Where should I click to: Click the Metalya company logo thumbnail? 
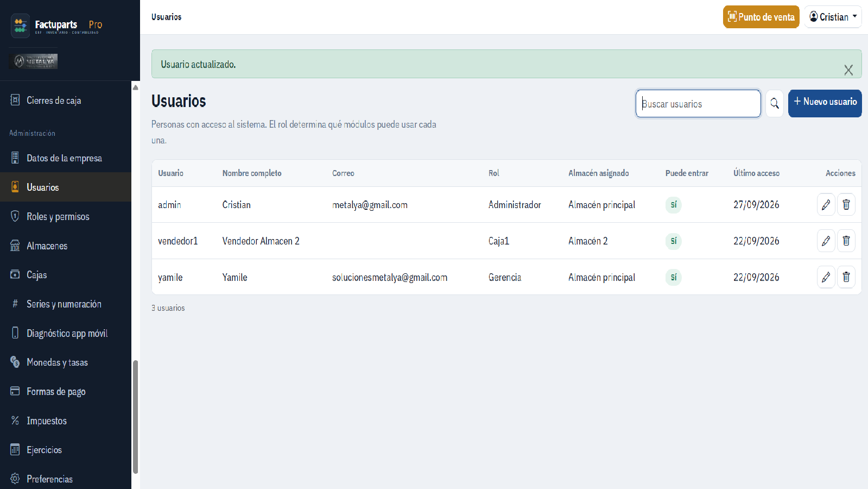34,61
